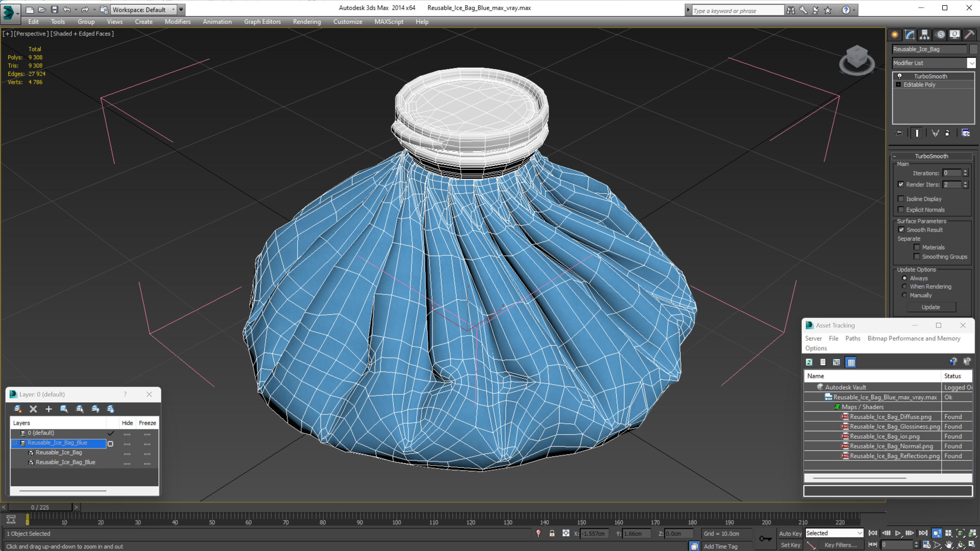
Task: Click the Play Animation button
Action: 898,533
